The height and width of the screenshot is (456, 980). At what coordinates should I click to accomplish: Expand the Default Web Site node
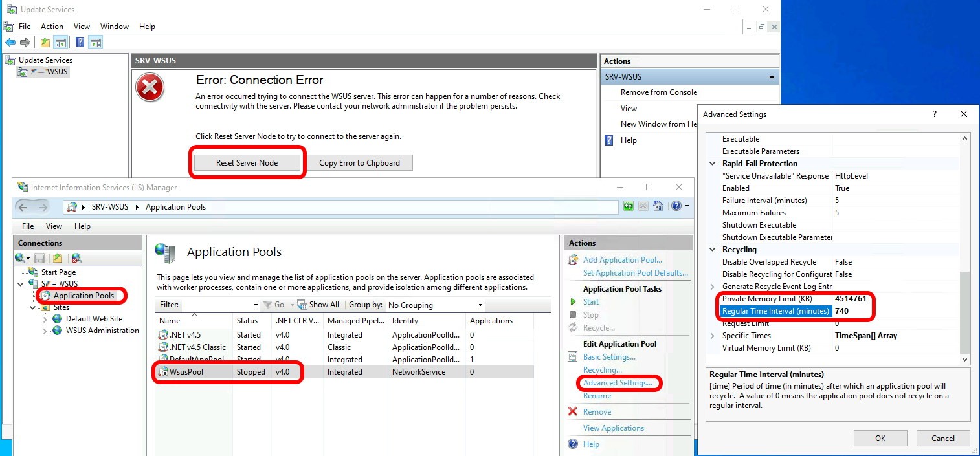click(x=45, y=319)
